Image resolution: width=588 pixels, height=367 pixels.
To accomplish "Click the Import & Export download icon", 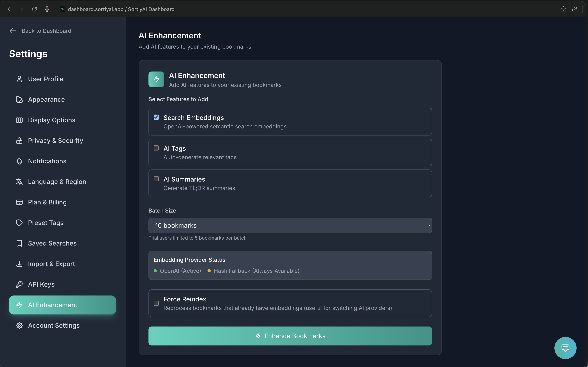I will 19,264.
